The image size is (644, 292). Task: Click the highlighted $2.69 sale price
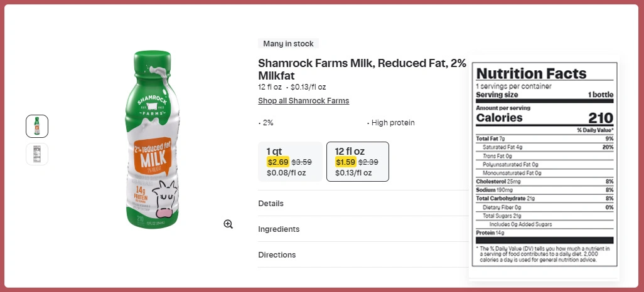pos(277,162)
